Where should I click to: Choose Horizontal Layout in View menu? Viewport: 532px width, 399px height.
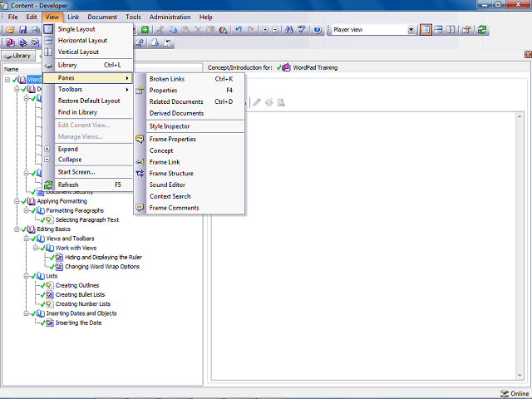(x=88, y=41)
